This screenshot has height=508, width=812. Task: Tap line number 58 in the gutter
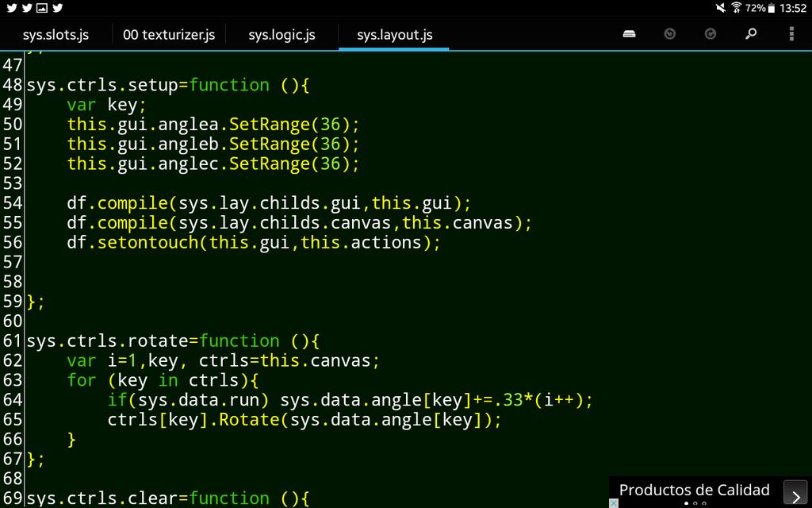(x=12, y=282)
